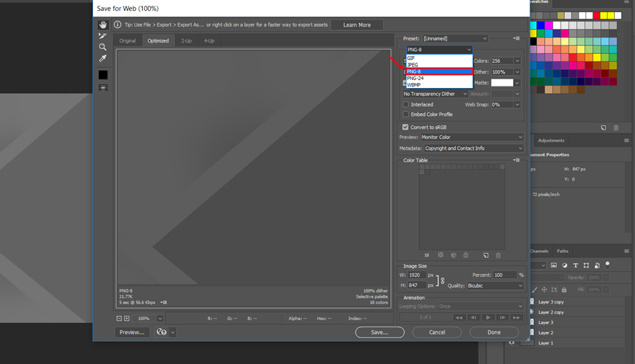Select the Slice Select tool
635x364 pixels.
[103, 36]
